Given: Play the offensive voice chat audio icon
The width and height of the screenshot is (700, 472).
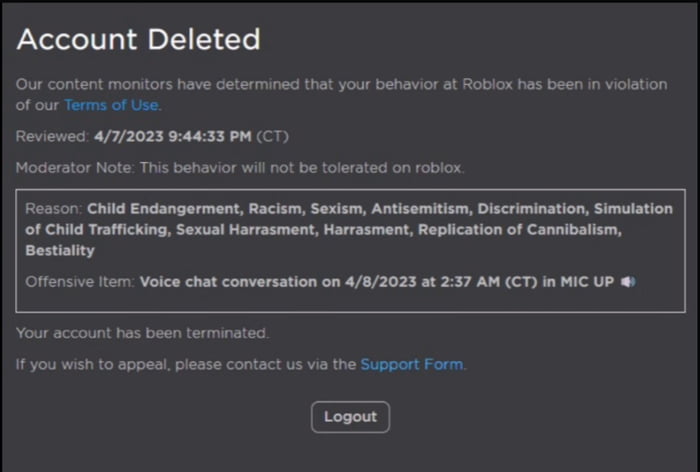Looking at the screenshot, I should (x=628, y=282).
